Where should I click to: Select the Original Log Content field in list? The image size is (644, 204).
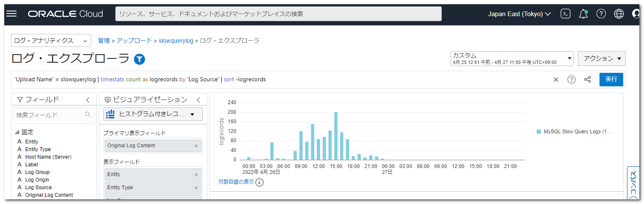coord(49,195)
